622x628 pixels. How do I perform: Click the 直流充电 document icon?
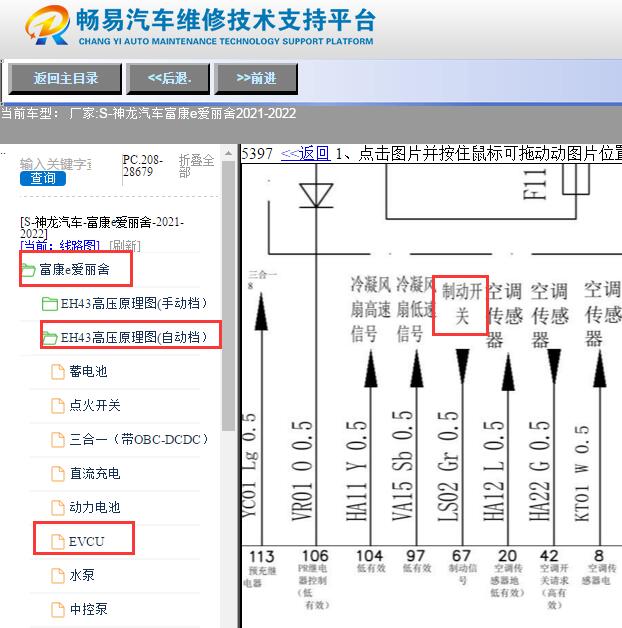tap(58, 474)
